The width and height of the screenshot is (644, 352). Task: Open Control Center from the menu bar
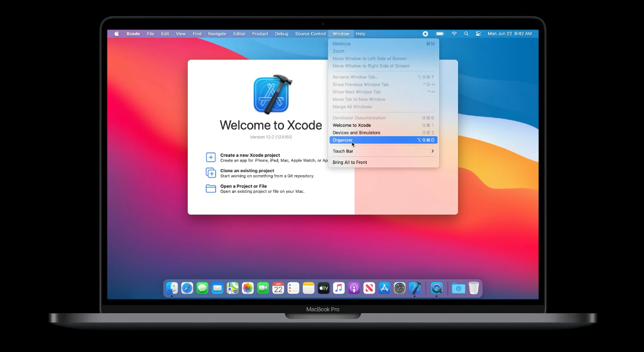tap(479, 34)
